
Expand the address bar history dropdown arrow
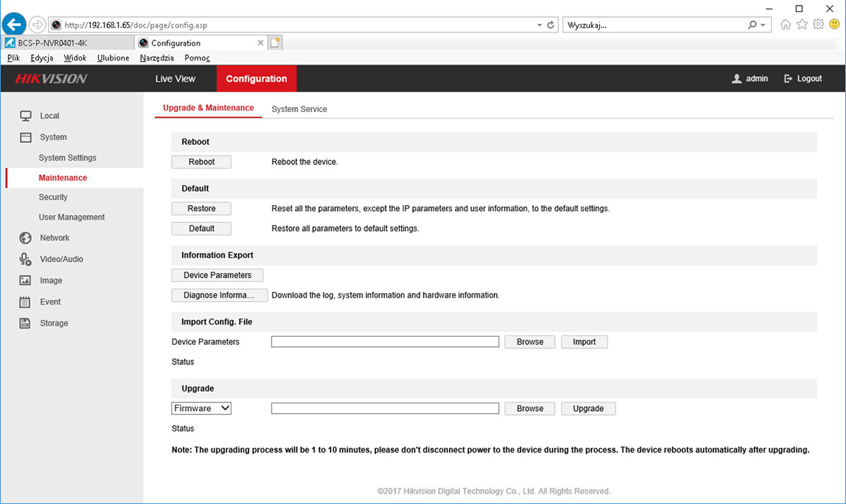click(x=539, y=25)
